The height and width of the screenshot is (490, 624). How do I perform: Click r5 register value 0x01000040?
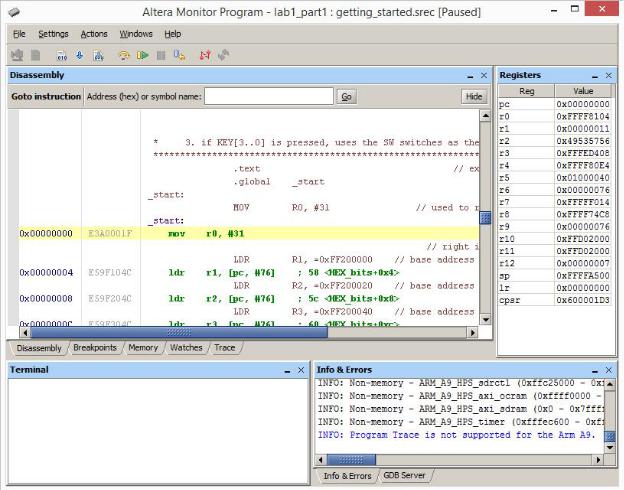pos(583,178)
